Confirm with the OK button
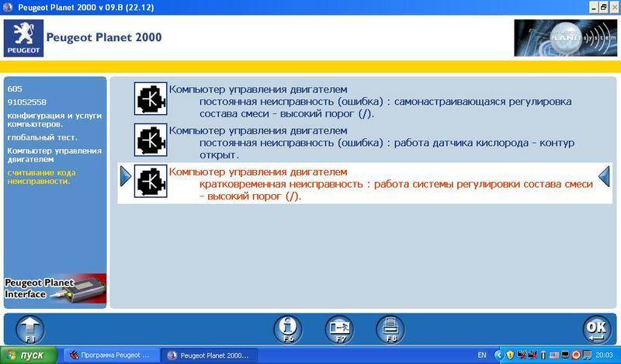The image size is (621, 364). point(596,329)
